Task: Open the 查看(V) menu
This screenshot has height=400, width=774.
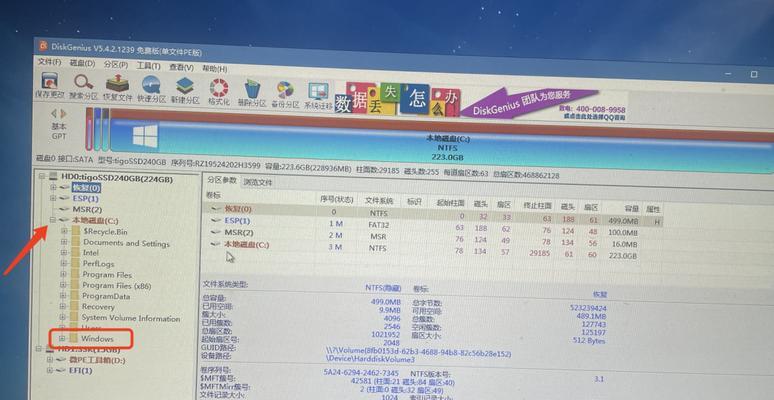Action: (x=181, y=67)
